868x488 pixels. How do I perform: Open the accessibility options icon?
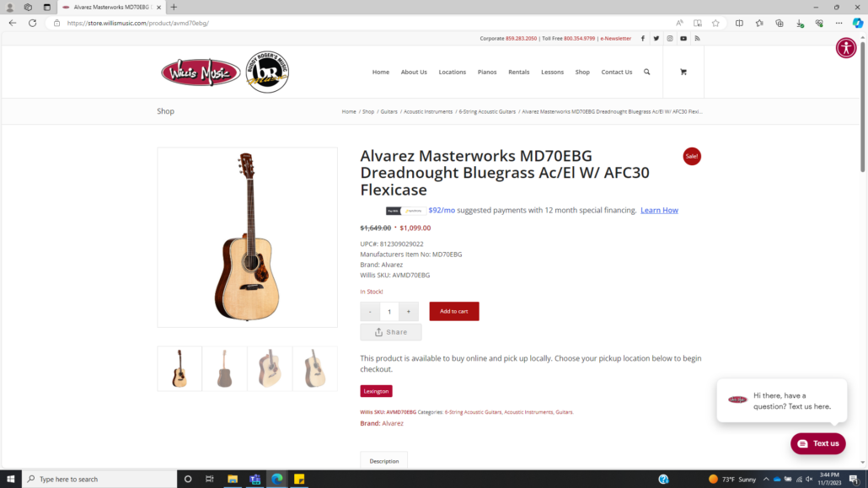[x=846, y=48]
